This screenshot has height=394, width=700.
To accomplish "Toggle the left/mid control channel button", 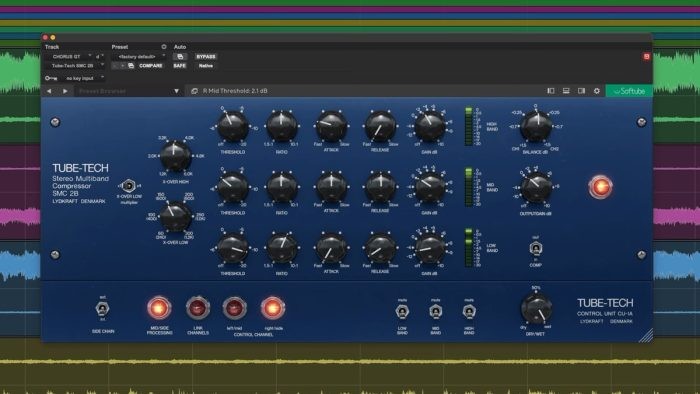I will [234, 307].
